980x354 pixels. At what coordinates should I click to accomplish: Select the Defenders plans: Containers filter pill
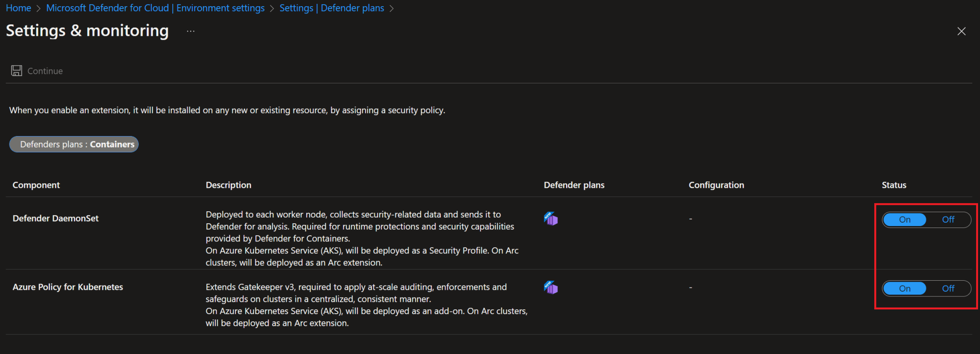(74, 144)
